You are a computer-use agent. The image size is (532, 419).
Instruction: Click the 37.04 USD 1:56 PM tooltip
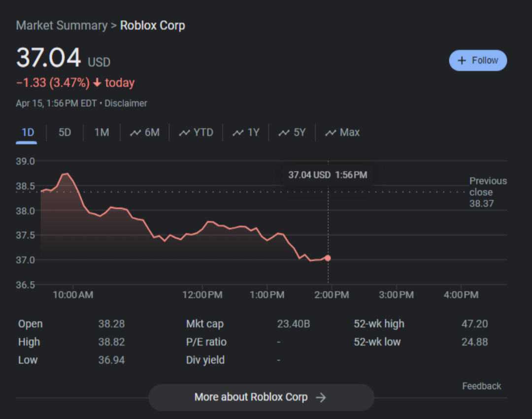click(x=328, y=175)
